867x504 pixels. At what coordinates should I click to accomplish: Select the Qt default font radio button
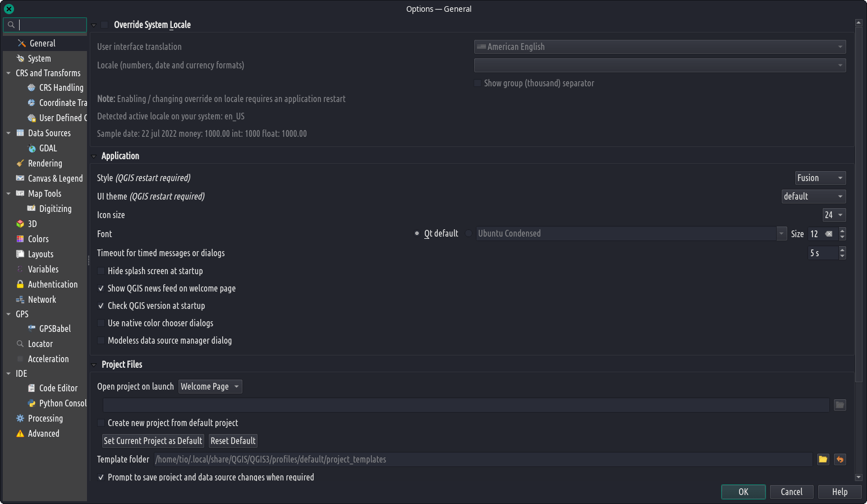417,233
